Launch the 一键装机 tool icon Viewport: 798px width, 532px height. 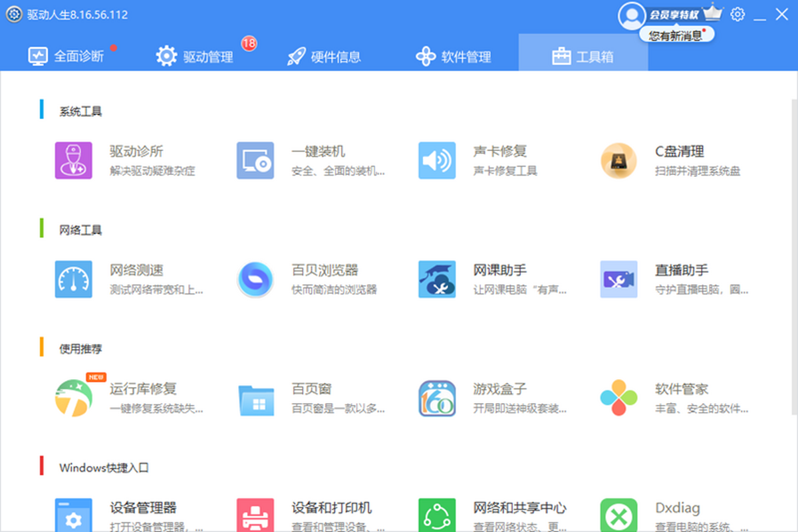point(255,160)
